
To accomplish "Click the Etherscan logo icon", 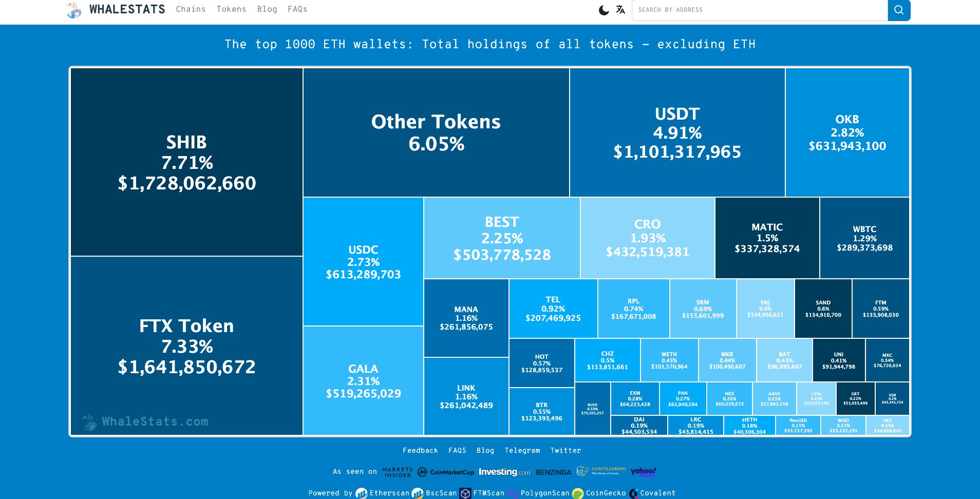I will point(362,493).
